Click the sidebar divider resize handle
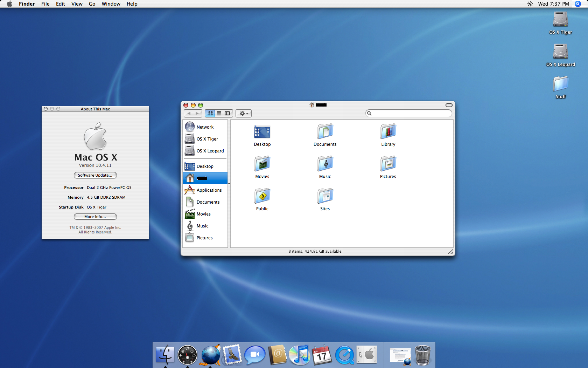This screenshot has width=588, height=368. (229, 183)
